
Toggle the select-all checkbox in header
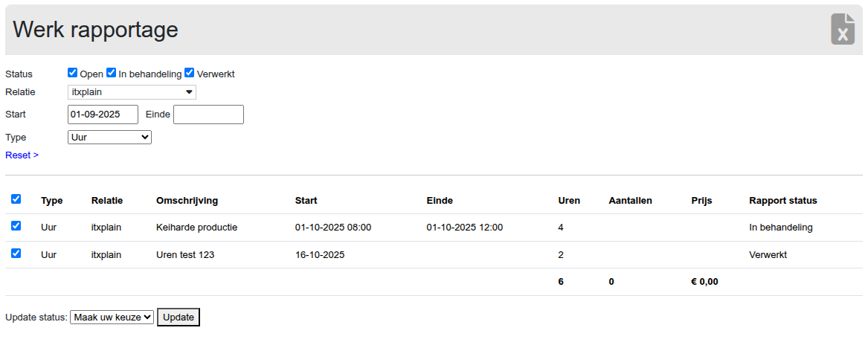point(16,199)
